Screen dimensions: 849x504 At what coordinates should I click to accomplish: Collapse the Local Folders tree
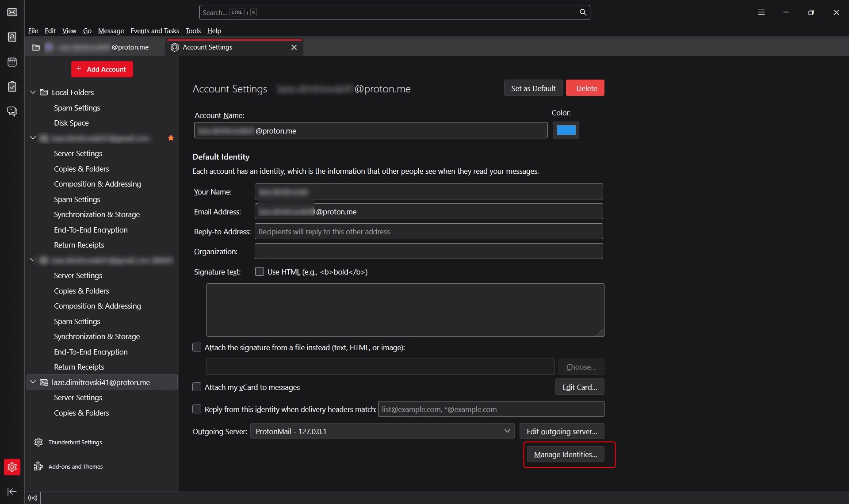click(x=33, y=92)
